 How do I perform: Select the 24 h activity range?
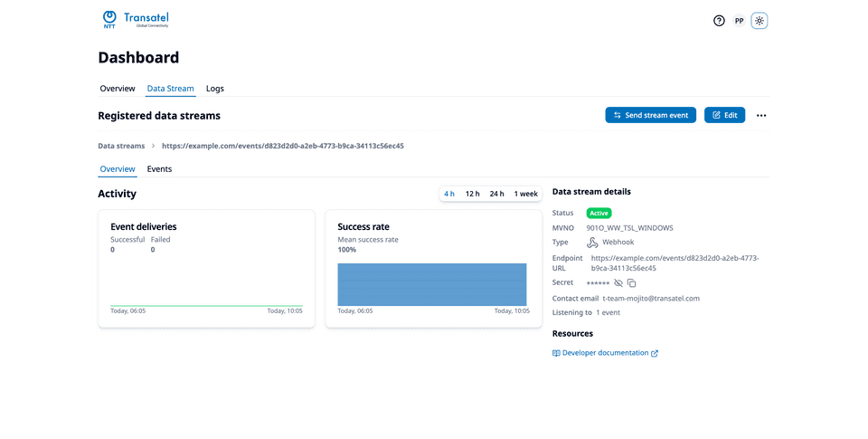496,194
